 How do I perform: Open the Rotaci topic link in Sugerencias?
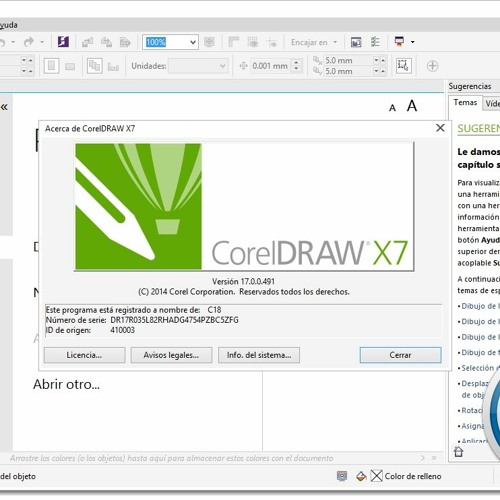(x=472, y=410)
